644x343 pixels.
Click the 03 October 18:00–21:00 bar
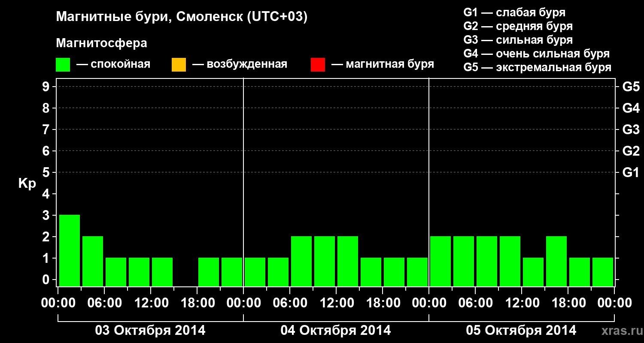point(209,272)
